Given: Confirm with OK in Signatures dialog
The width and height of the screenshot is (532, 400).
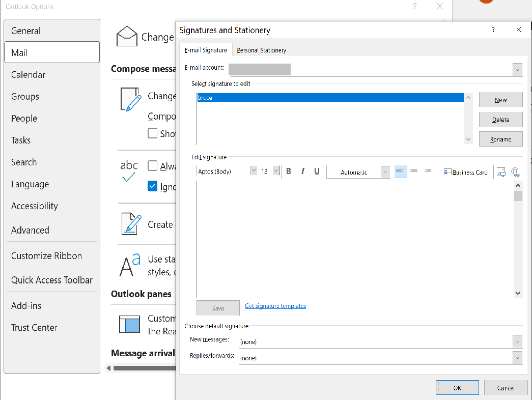Looking at the screenshot, I should coord(457,388).
